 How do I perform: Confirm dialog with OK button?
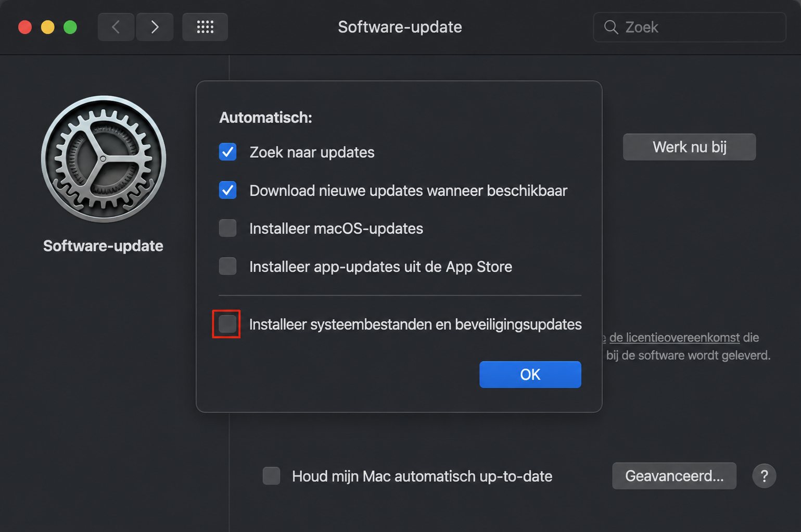point(530,374)
